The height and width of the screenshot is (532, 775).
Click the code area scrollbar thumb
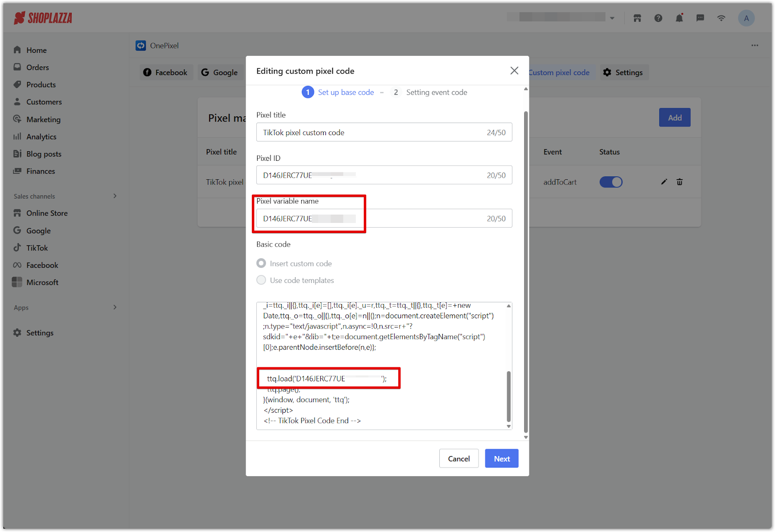click(x=509, y=396)
